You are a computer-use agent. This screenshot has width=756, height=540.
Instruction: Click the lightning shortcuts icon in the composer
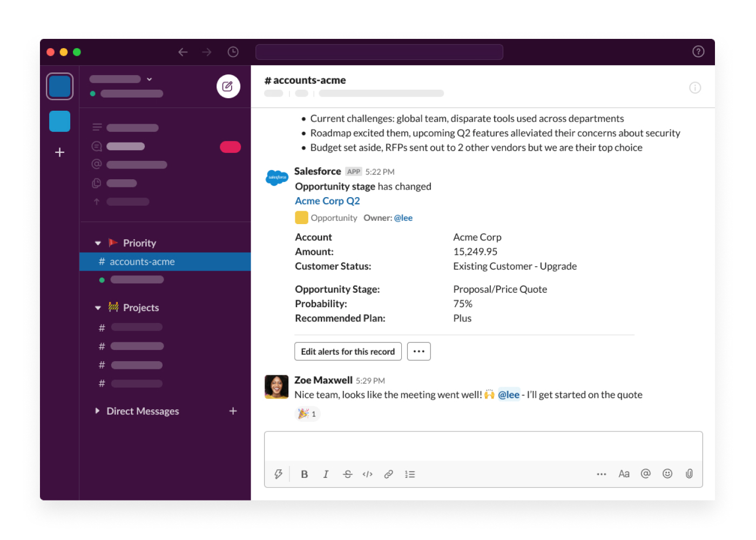278,474
